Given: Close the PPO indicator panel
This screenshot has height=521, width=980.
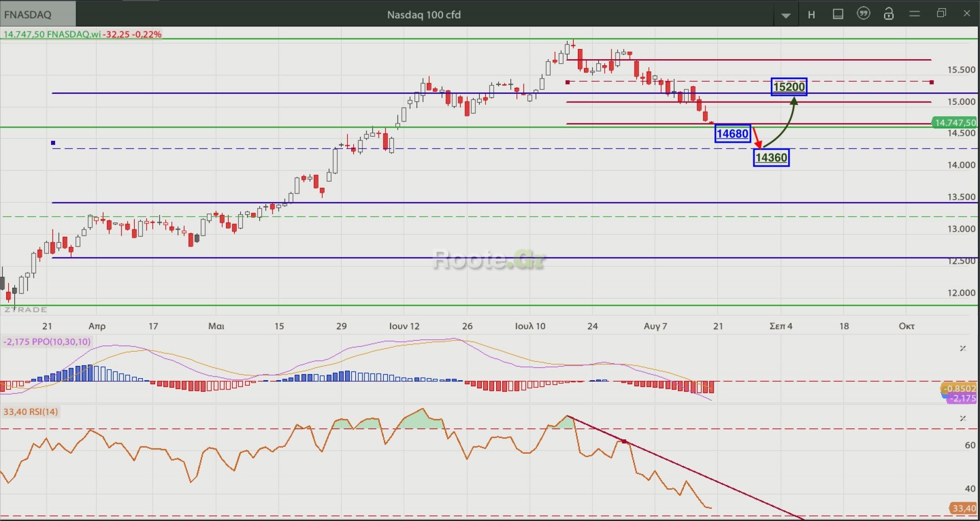Looking at the screenshot, I should coord(963,349).
